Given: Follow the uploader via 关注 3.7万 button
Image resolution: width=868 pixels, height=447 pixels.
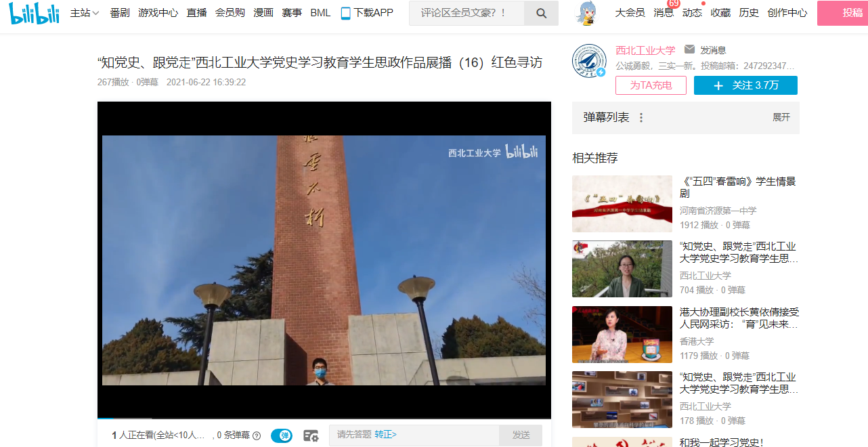Looking at the screenshot, I should click(745, 85).
